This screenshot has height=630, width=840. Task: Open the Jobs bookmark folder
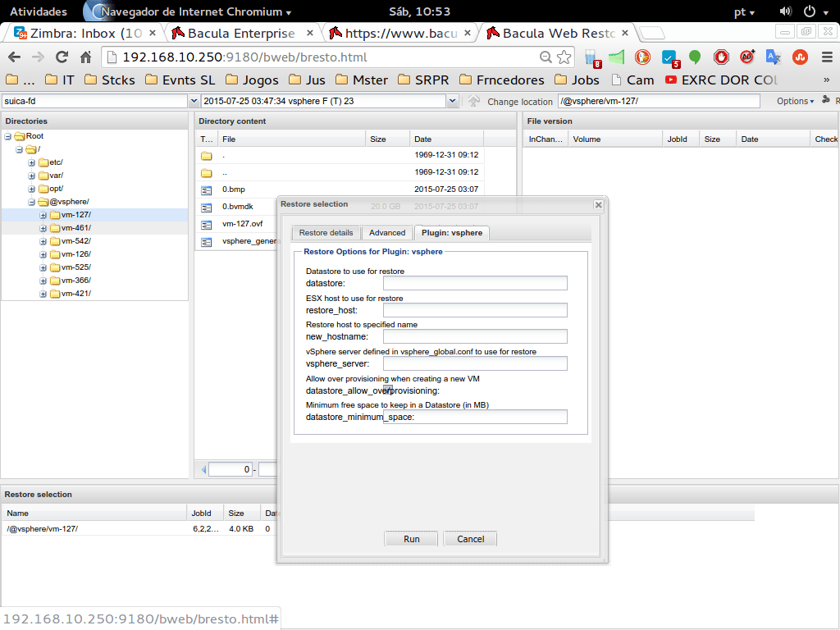click(577, 80)
